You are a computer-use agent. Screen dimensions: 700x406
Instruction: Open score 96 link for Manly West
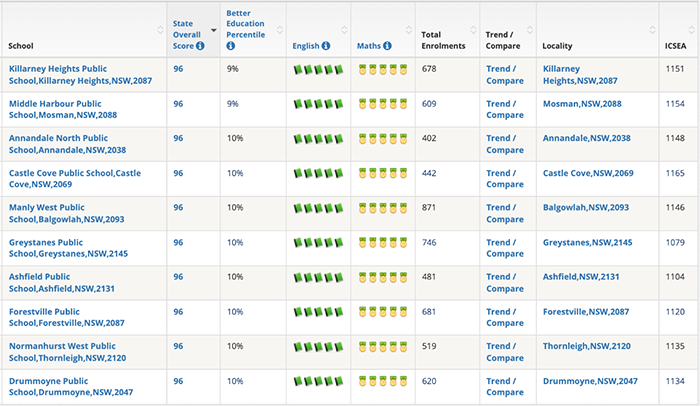point(178,208)
